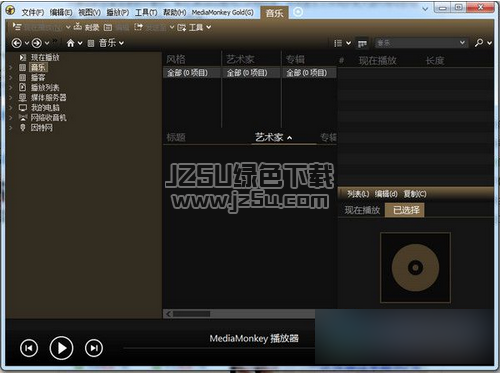Image resolution: width=500 pixels, height=373 pixels.
Task: Open the MediaMonkey Gold(G) menu
Action: pos(223,13)
